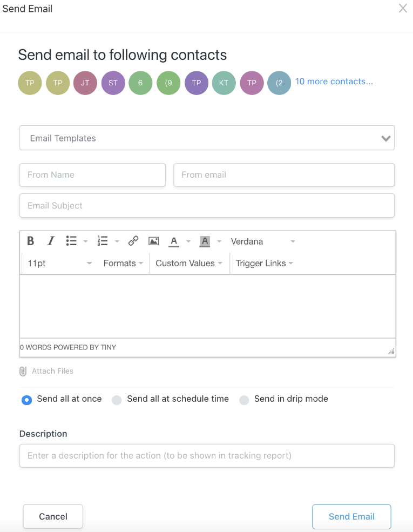The height and width of the screenshot is (532, 413).
Task: Open the Email Templates dropdown
Action: 207,138
